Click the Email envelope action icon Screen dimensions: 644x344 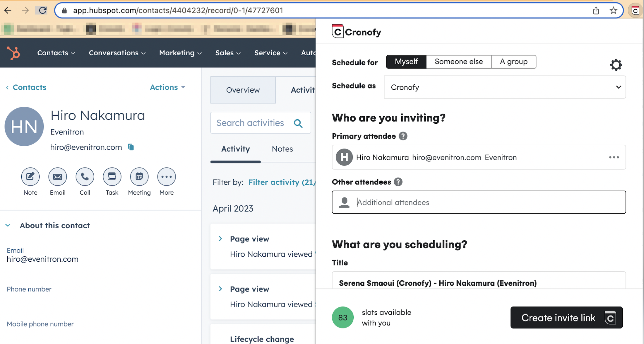58,177
